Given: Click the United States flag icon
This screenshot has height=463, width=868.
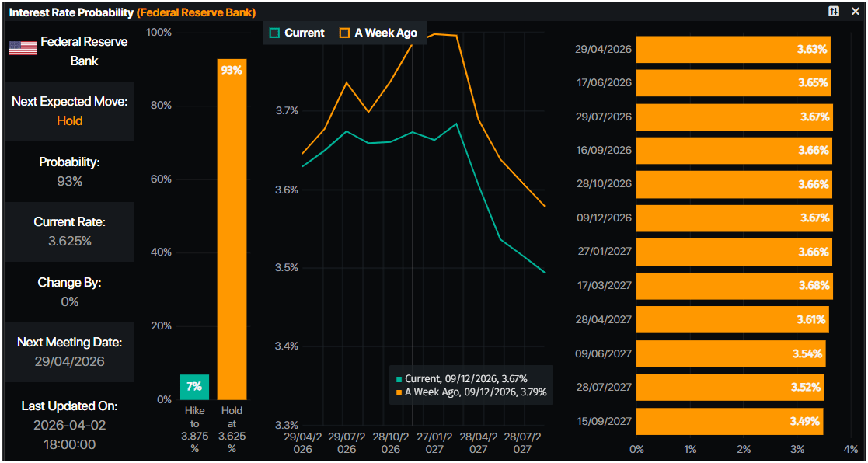Looking at the screenshot, I should pos(23,48).
